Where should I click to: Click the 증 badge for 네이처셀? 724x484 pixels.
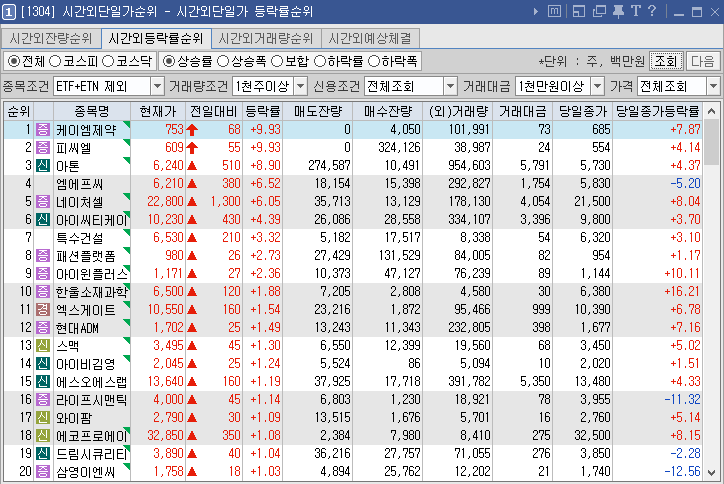[x=43, y=201]
